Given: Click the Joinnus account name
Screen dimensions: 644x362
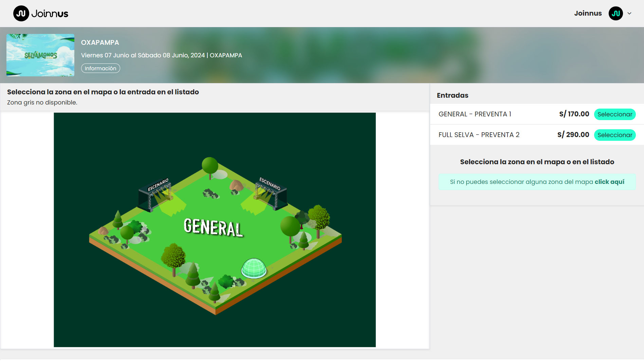Looking at the screenshot, I should pos(588,14).
